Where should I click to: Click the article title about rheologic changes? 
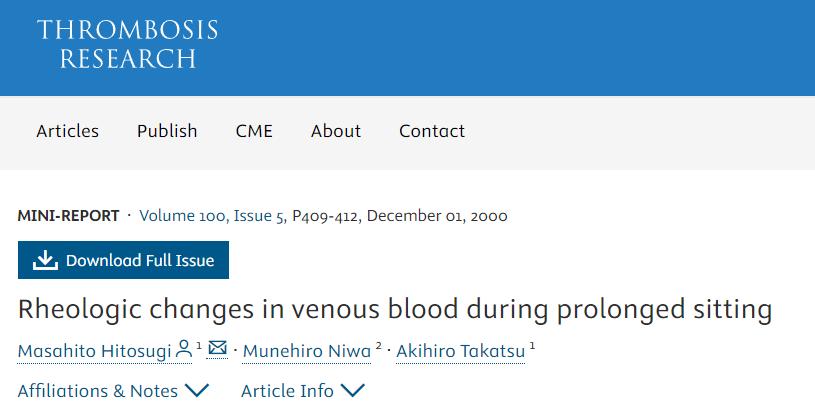point(395,309)
